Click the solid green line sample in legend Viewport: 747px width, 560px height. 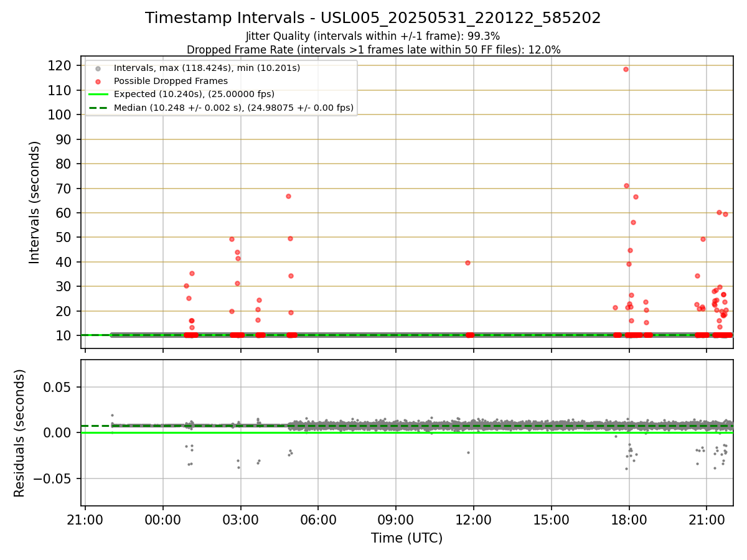98,95
